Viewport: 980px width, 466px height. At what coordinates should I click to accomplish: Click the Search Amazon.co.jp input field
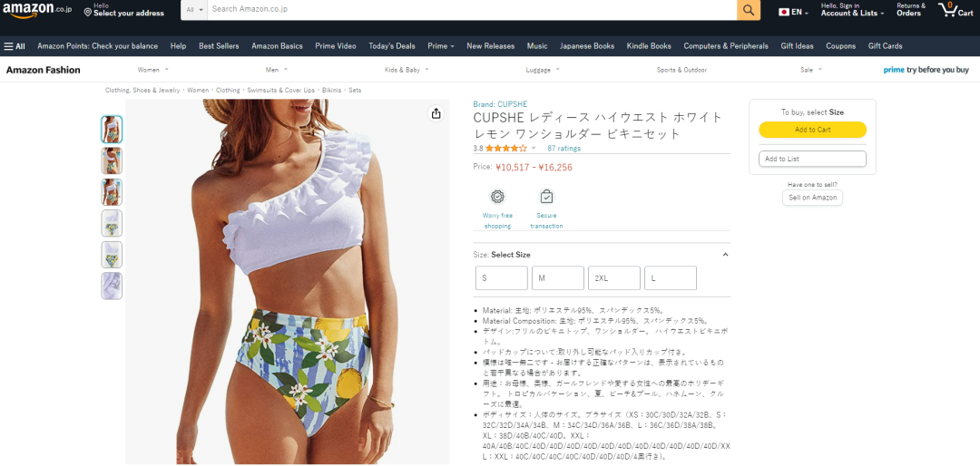pos(472,10)
